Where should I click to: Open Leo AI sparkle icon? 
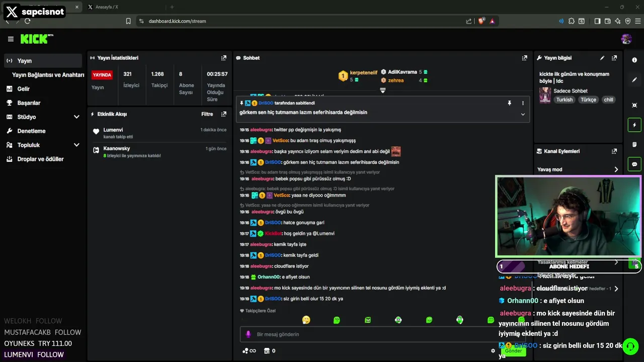click(x=617, y=21)
